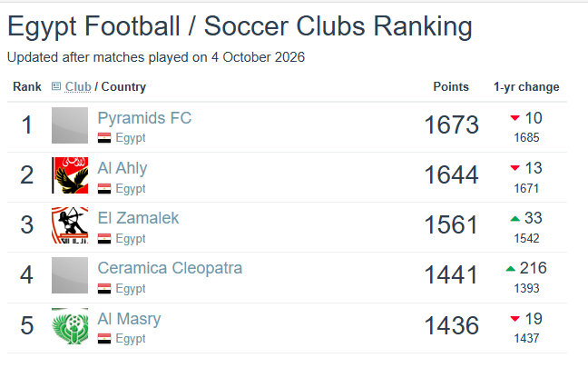Click the Egypt flag under Al Ahly
This screenshot has width=588, height=368.
click(x=104, y=188)
